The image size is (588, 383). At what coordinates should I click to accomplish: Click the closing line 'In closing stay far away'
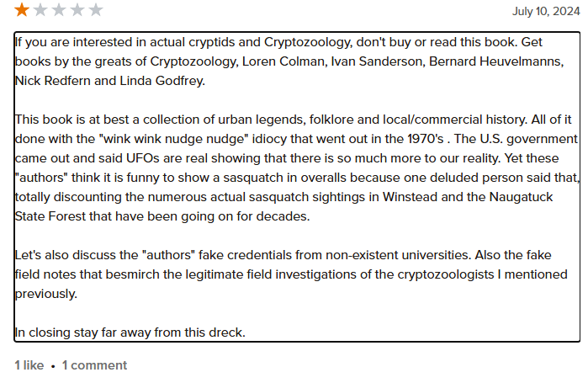pos(130,332)
